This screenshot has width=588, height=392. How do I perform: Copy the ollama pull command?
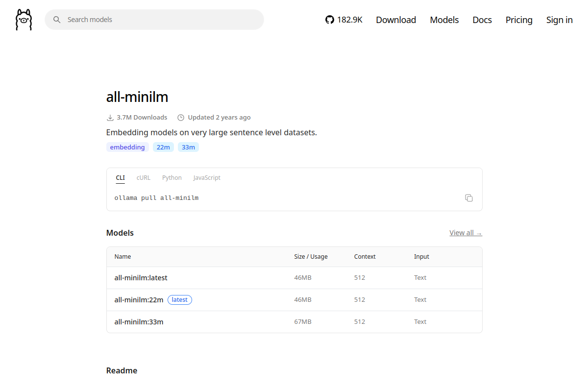click(x=469, y=198)
